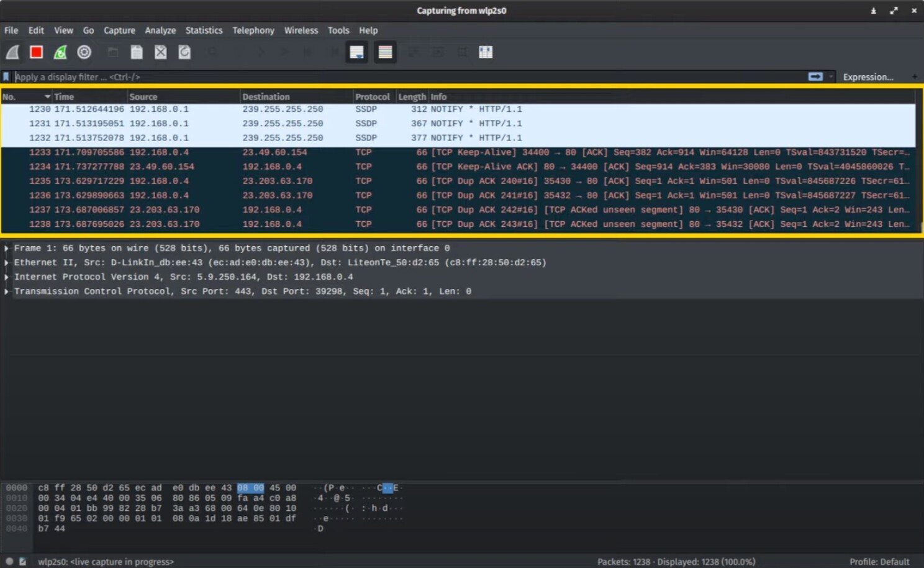Stop the capture with the red square icon
924x568 pixels.
click(x=36, y=52)
